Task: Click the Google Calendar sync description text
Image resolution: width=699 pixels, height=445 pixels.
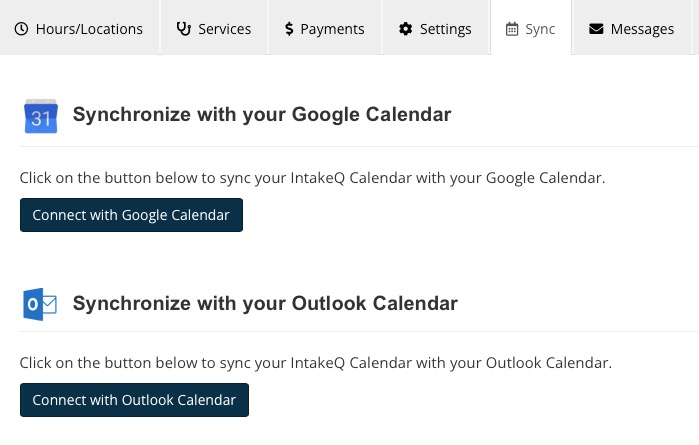Action: 312,178
